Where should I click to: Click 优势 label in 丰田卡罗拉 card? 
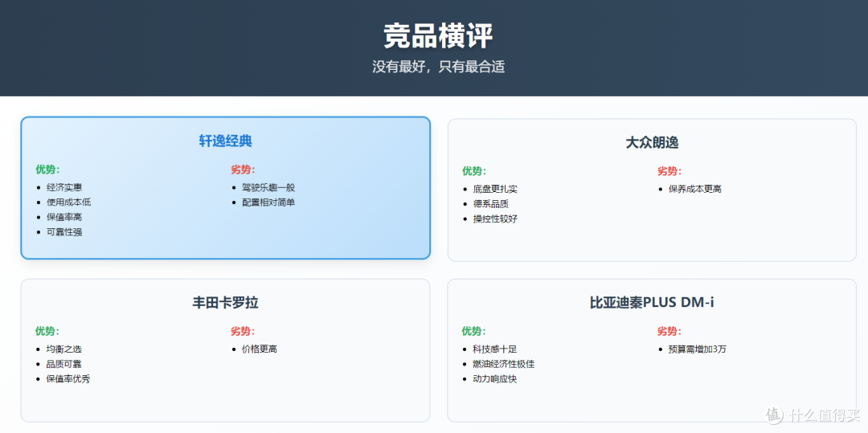point(47,332)
